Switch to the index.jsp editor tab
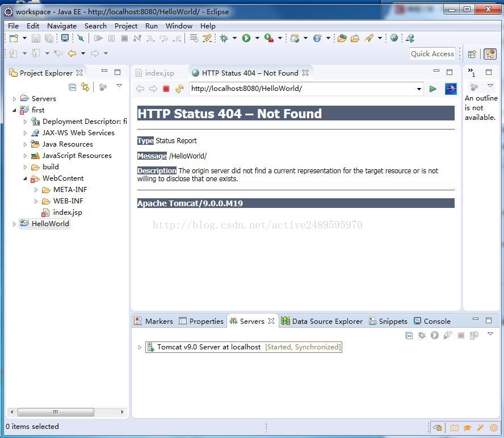The image size is (504, 438). (x=156, y=73)
